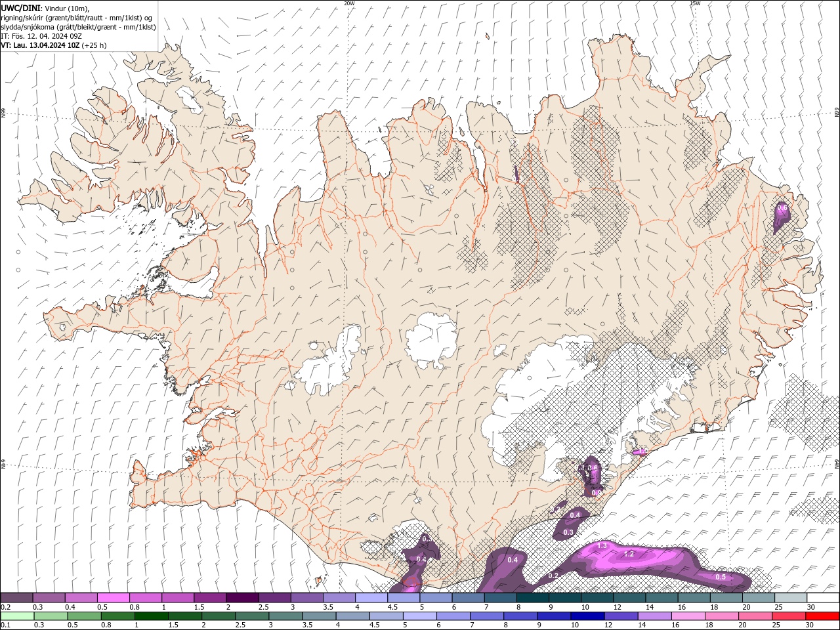Screen dimensions: 840x630
Task: Click the light lavender swatch labeled 4, upper scale
Action: [371, 598]
